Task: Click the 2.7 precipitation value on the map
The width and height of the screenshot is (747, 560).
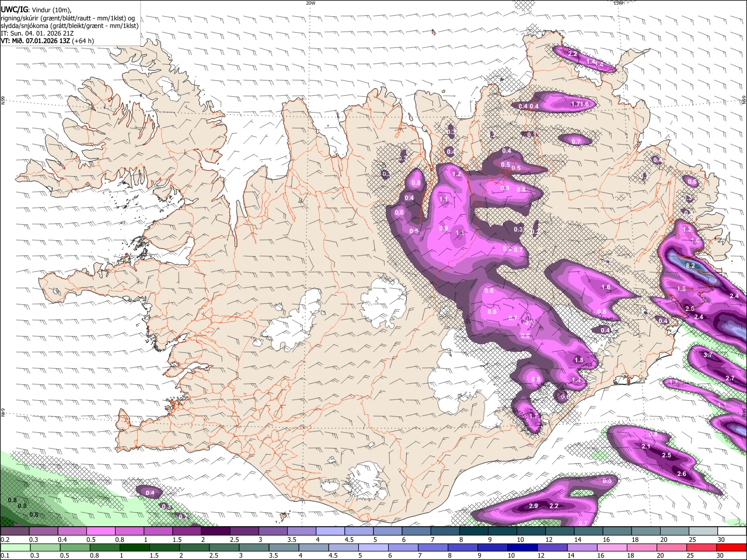Action: tap(729, 378)
